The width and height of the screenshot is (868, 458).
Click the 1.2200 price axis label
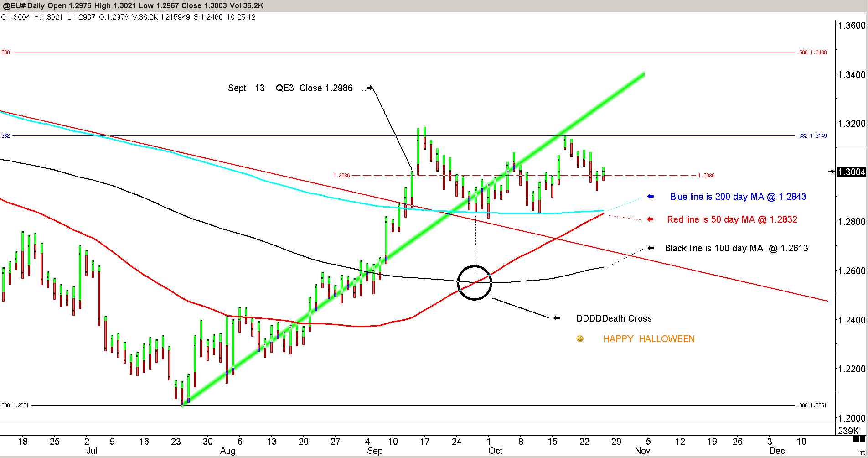click(852, 369)
